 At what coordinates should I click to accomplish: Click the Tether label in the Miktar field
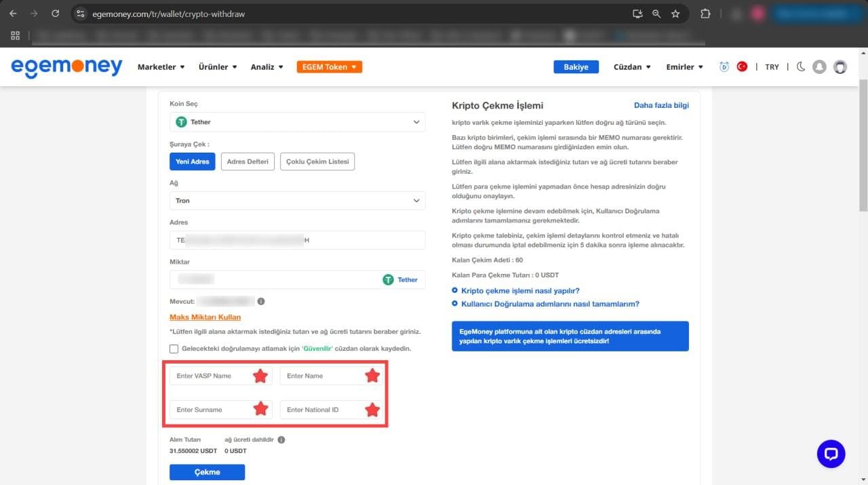[408, 279]
